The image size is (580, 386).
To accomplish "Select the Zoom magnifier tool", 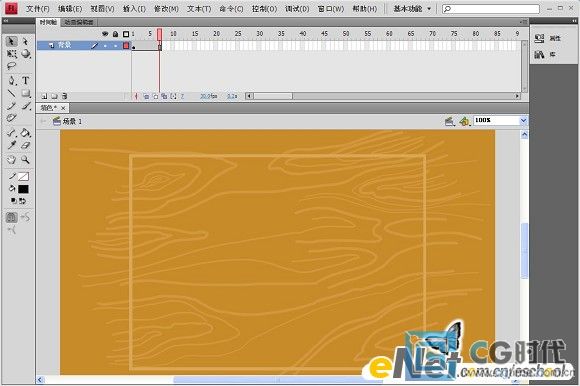I will tap(25, 160).
